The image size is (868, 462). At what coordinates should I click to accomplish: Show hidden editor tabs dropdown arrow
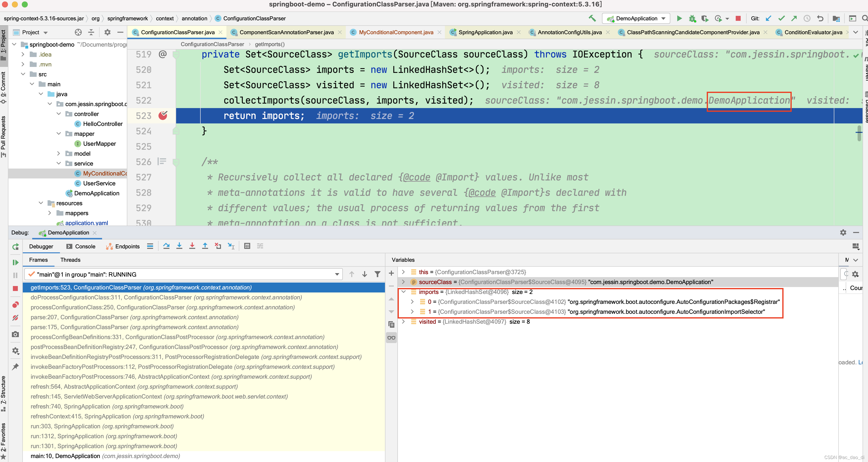[855, 32]
